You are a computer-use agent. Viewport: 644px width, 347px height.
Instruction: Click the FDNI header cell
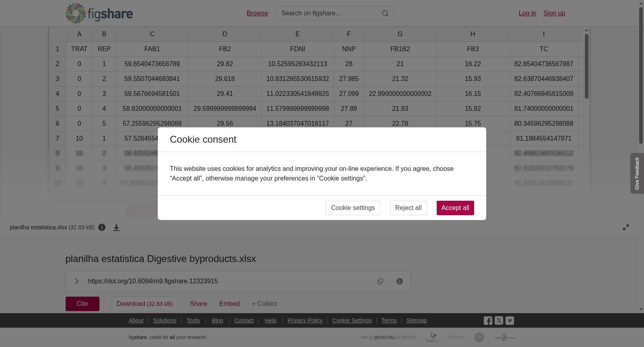tap(297, 49)
